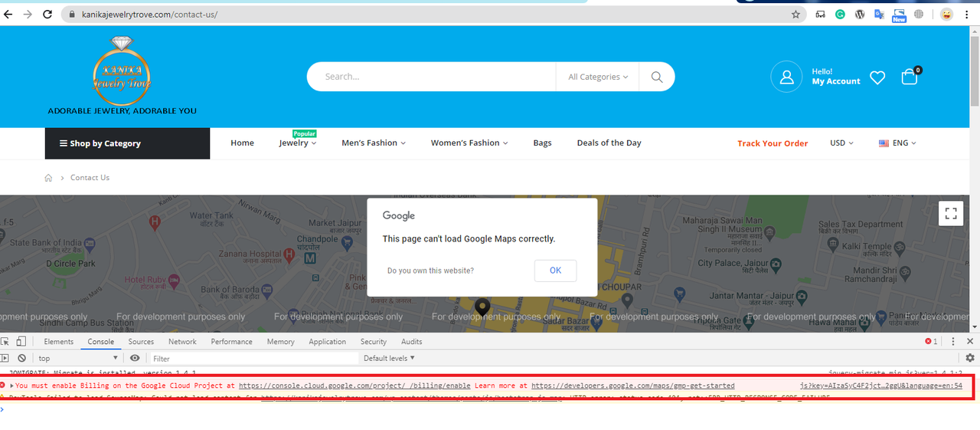The image size is (980, 430).
Task: Toggle DevTools device toolbar
Action: click(21, 341)
